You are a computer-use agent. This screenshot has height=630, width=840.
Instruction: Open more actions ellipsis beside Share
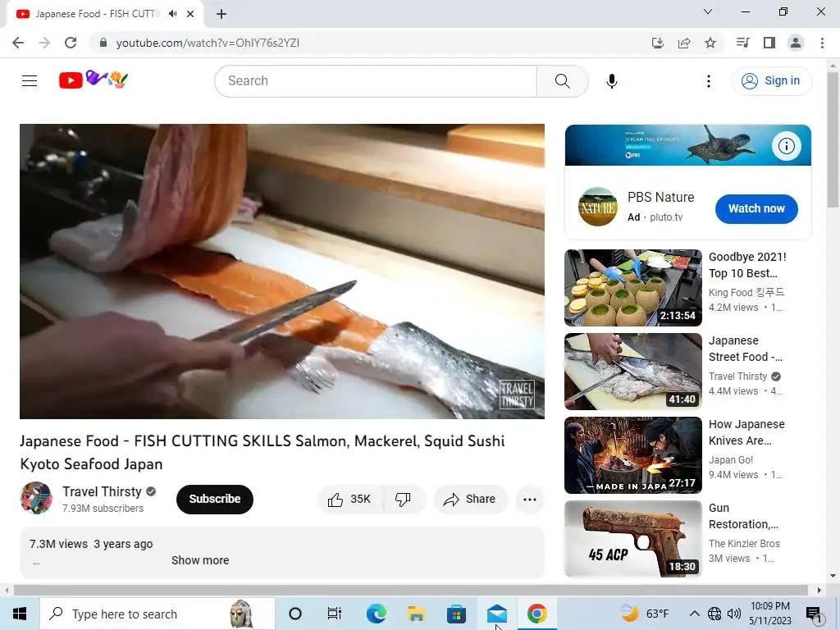(530, 500)
